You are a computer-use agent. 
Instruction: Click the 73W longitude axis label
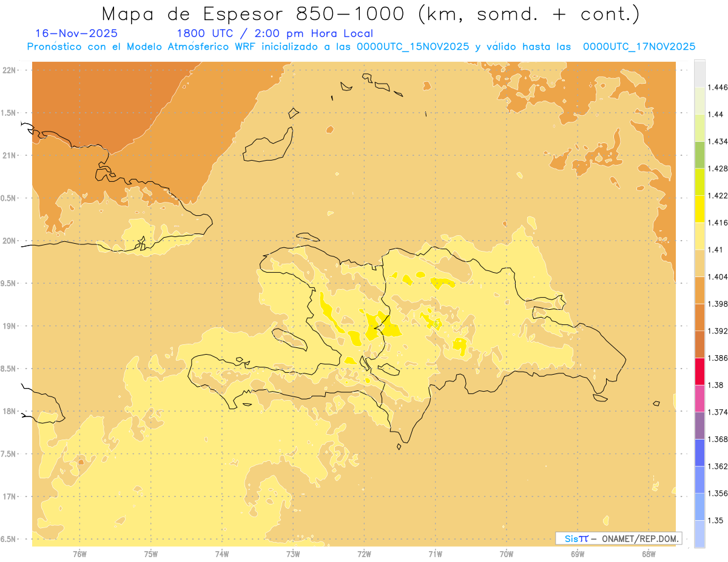[x=293, y=554]
